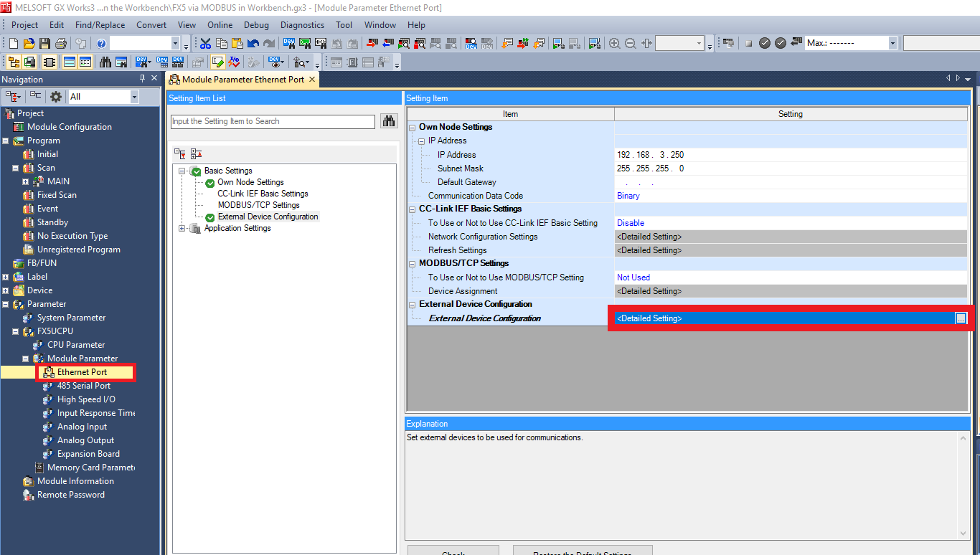This screenshot has width=980, height=555.
Task: Open the Navigation filter 'All' dropdown
Action: [x=134, y=96]
